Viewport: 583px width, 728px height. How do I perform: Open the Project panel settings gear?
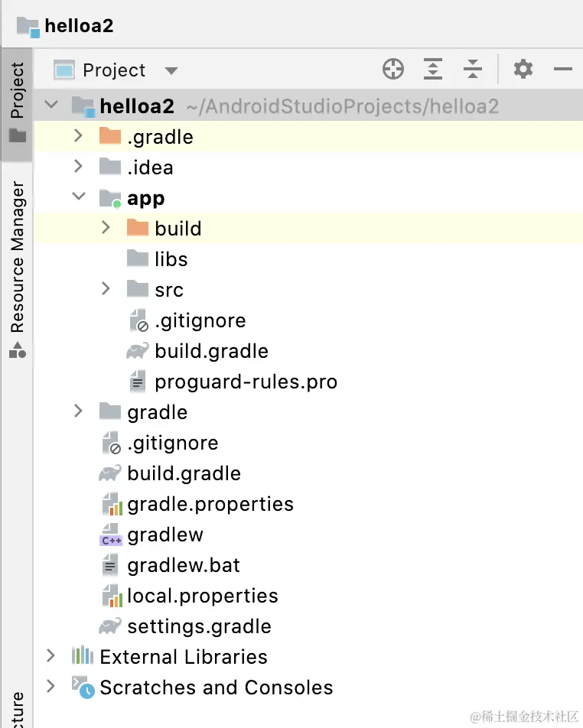click(523, 70)
